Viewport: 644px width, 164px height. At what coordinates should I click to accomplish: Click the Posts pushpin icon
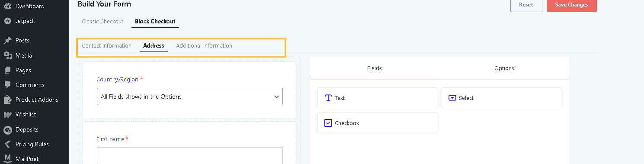pos(7,40)
